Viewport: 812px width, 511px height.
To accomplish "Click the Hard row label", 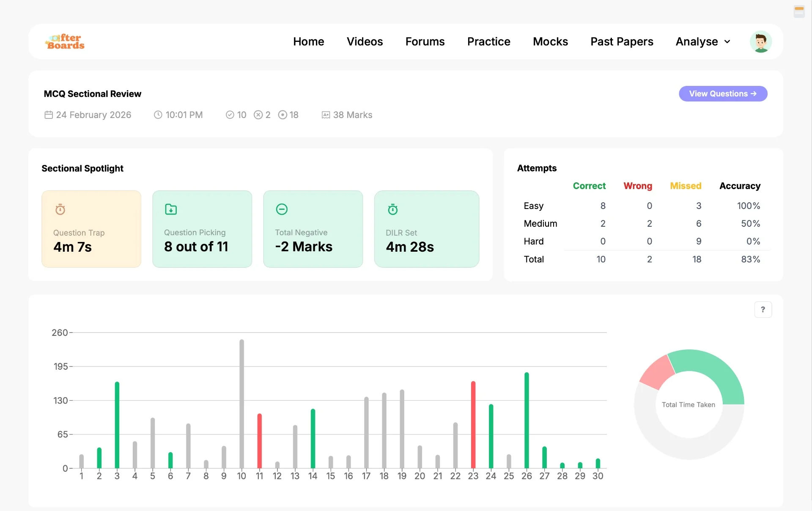I will coord(533,241).
